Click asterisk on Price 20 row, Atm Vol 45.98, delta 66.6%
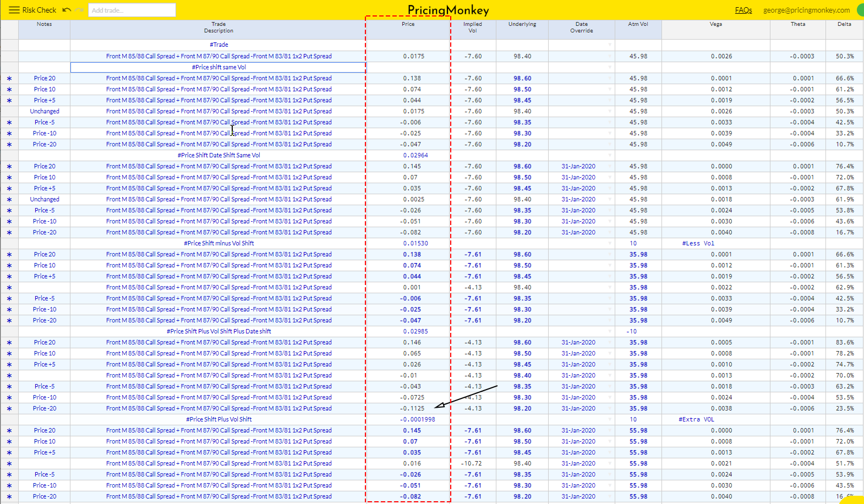The image size is (864, 504). tap(9, 78)
